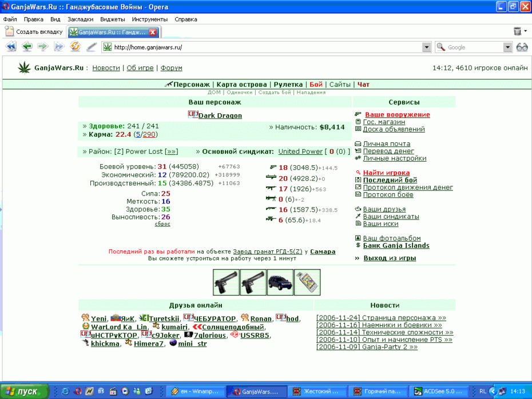Open the Форум link

[172, 68]
